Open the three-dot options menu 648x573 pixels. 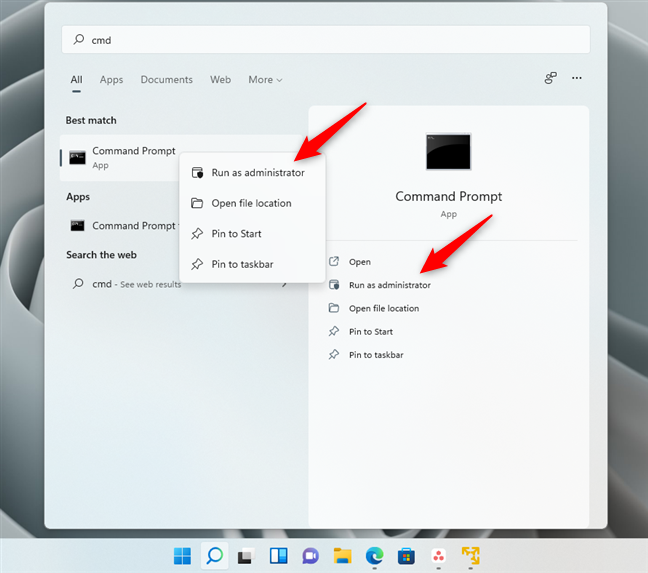577,78
